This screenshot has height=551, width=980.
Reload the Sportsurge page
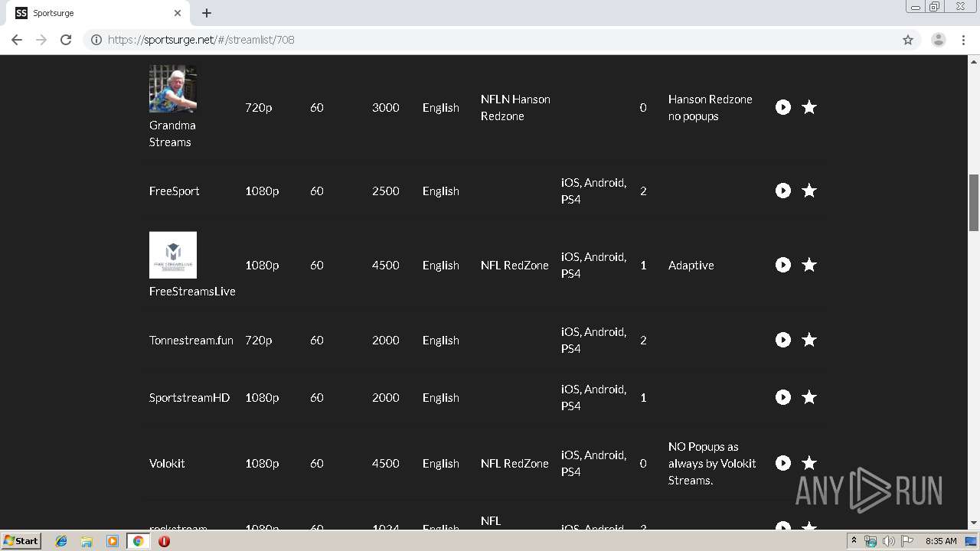(x=66, y=40)
